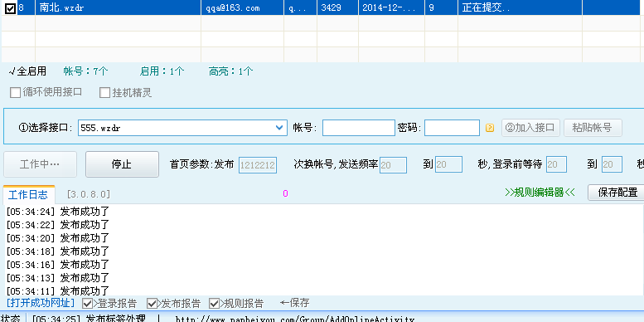
Task: Click the 停止 button
Action: coord(122,164)
